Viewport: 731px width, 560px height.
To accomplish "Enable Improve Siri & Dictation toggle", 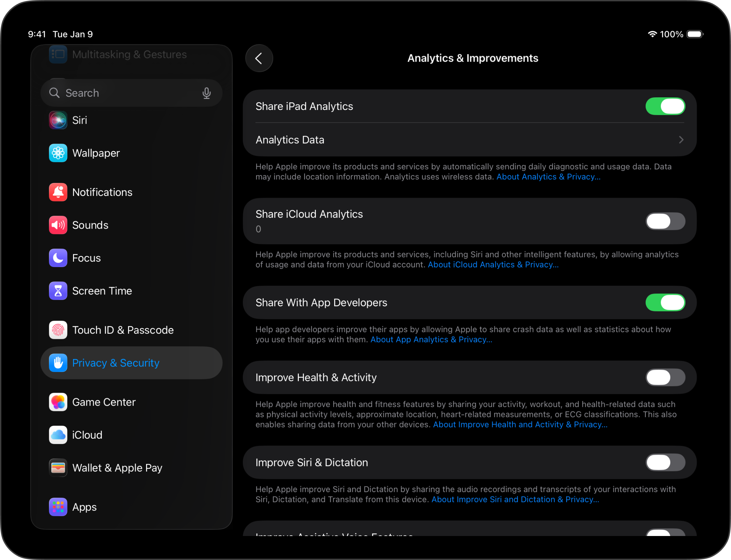I will pyautogui.click(x=665, y=462).
